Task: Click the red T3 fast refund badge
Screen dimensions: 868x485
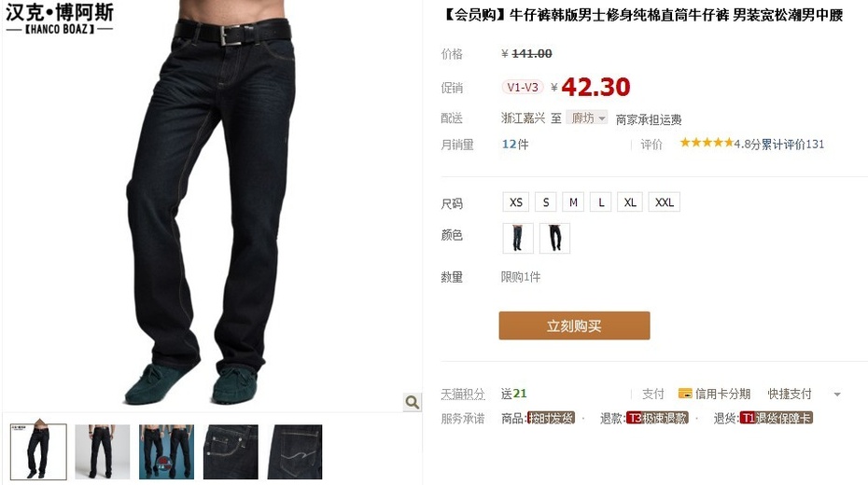Action: [x=657, y=418]
